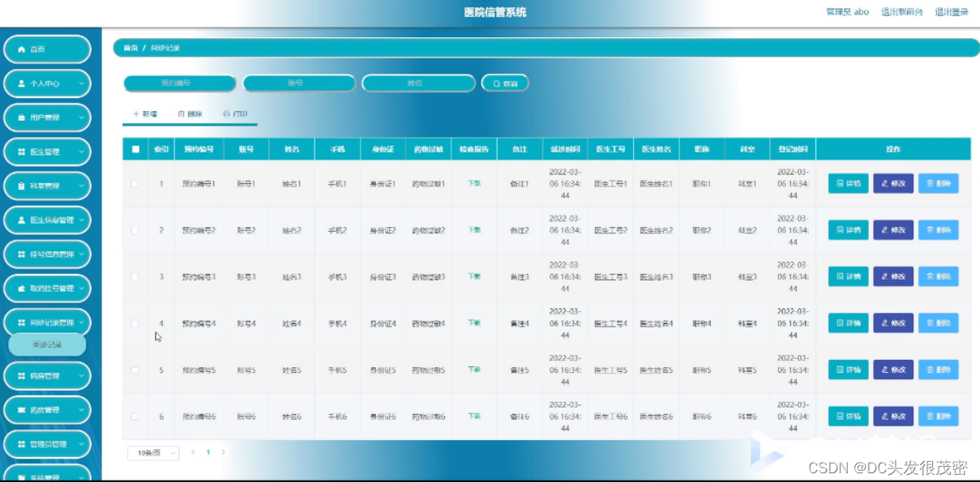Click the 查询 search button with magnifier

pyautogui.click(x=505, y=83)
